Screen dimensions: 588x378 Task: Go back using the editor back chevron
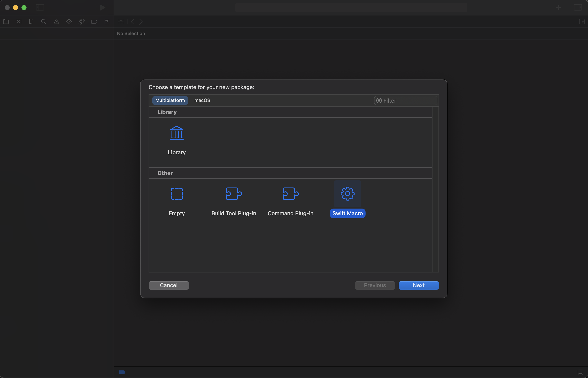(132, 22)
